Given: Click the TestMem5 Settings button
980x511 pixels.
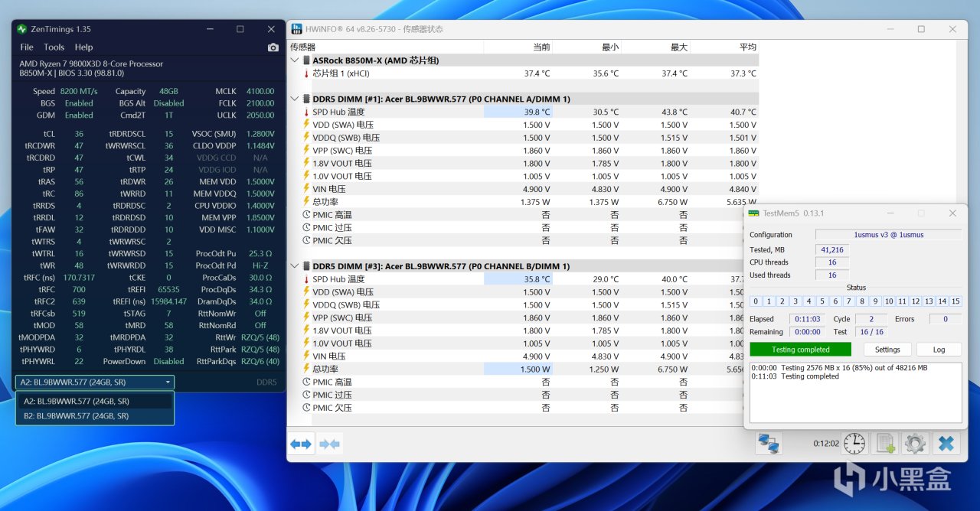Looking at the screenshot, I should [x=887, y=350].
